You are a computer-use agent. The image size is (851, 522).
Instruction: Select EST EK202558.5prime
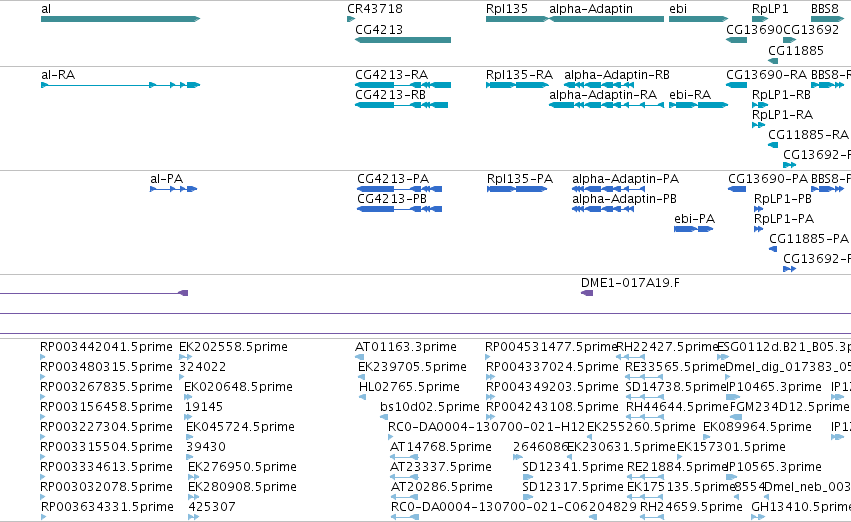coord(233,347)
